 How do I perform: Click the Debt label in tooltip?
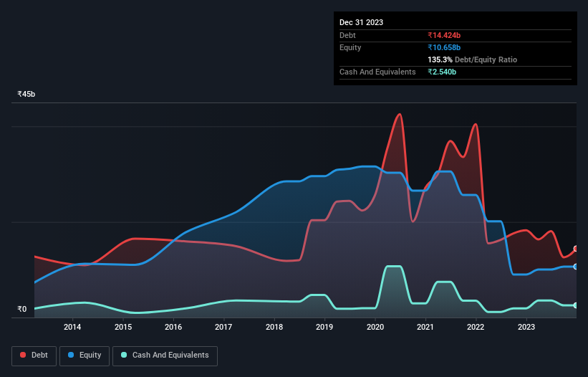pyautogui.click(x=347, y=35)
